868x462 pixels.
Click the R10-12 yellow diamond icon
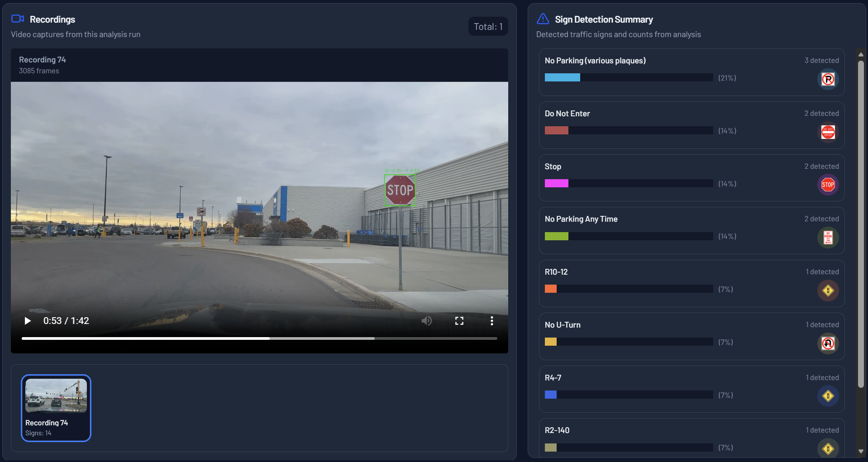click(828, 291)
